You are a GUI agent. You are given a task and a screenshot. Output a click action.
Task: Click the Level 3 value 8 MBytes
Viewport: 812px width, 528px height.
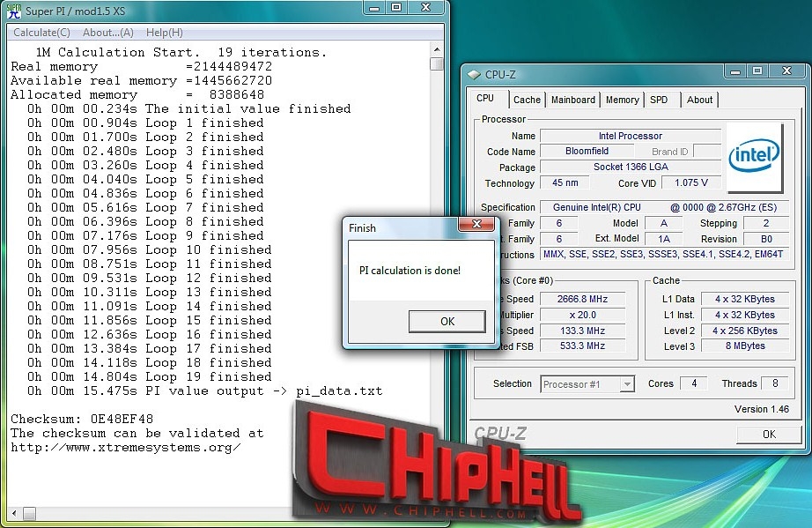pos(745,346)
